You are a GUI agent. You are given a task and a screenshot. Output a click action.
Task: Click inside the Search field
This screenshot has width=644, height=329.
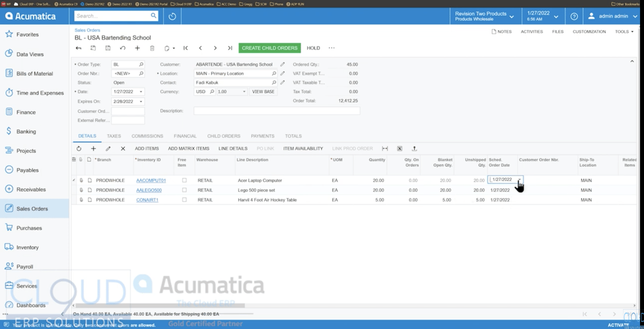(x=113, y=16)
